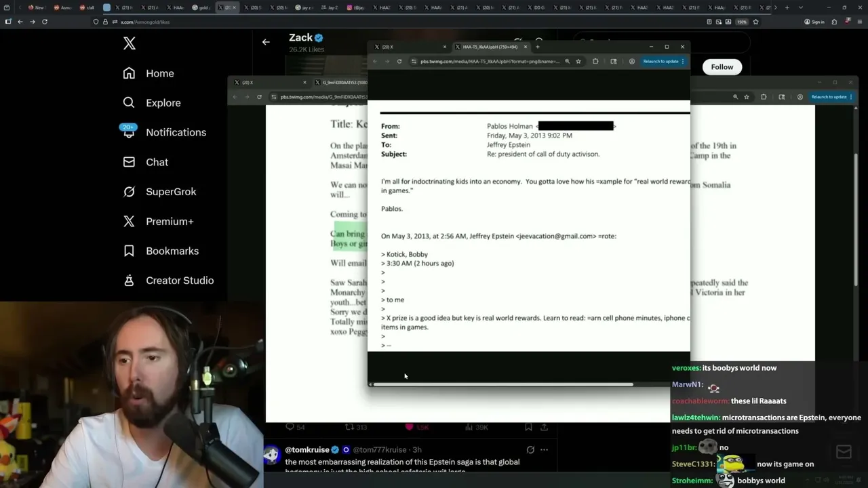View analytics showing 39K views

(476, 427)
